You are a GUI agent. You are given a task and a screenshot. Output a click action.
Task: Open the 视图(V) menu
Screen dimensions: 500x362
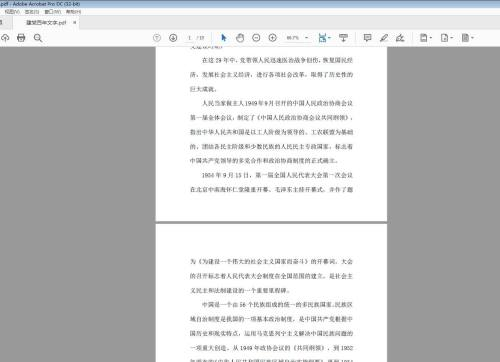coord(12,12)
